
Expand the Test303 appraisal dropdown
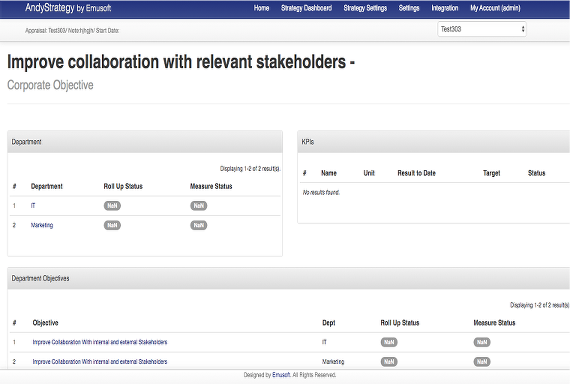click(x=482, y=29)
